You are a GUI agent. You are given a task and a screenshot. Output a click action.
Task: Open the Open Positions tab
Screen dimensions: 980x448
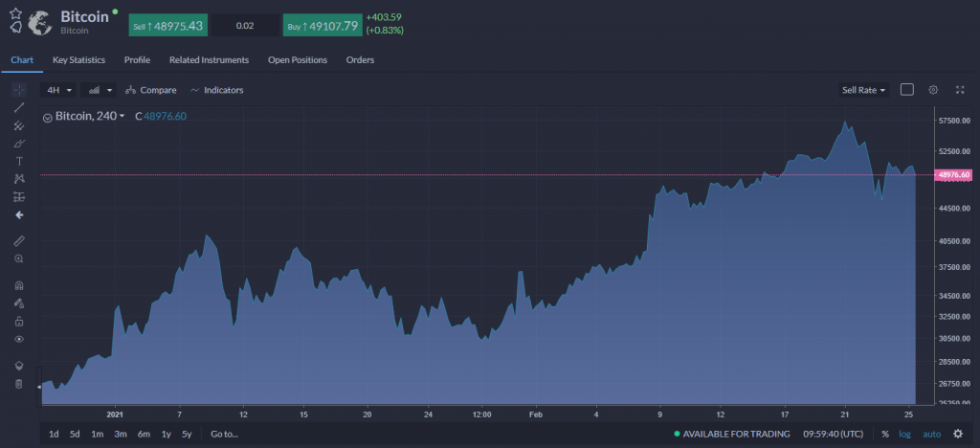click(x=298, y=60)
